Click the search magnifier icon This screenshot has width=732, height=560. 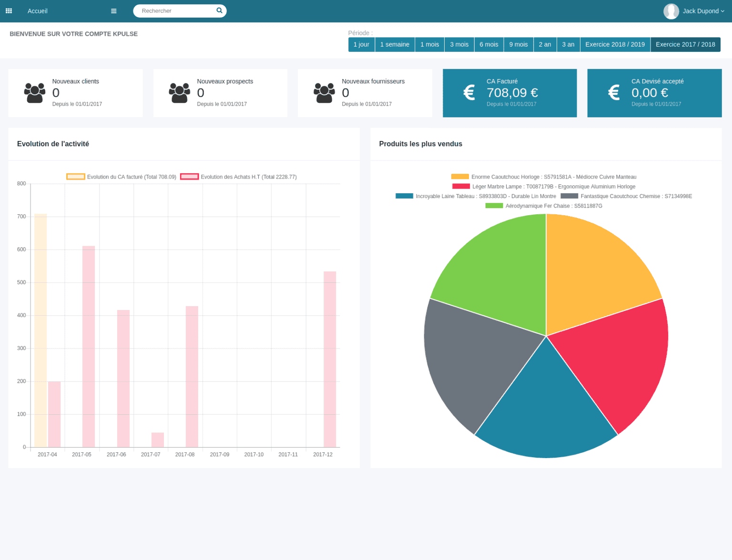(x=219, y=10)
